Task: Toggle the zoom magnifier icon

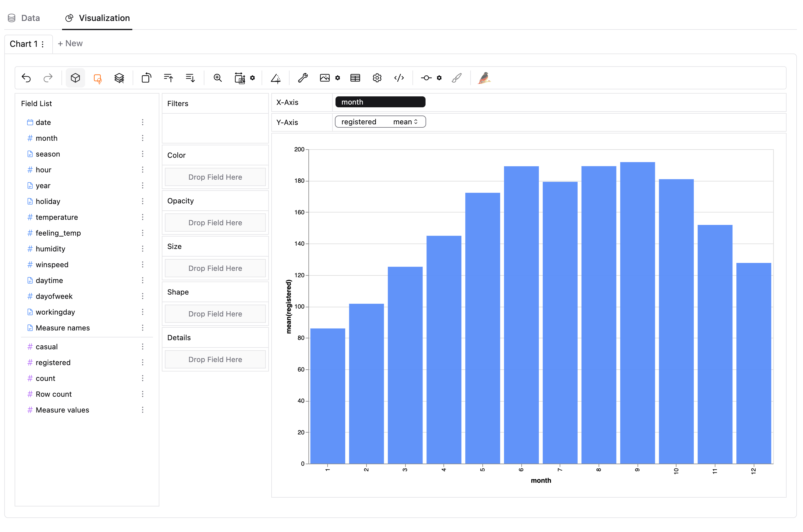Action: coord(217,78)
